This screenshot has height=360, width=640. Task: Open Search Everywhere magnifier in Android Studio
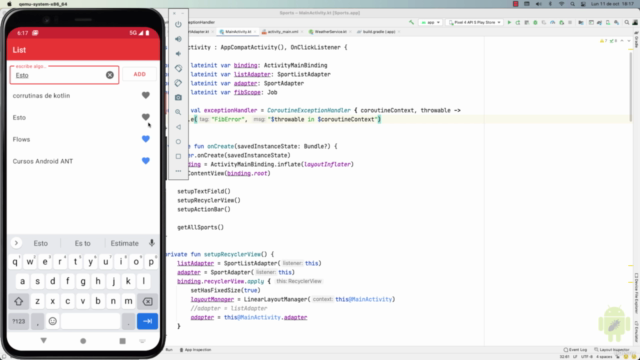point(627,22)
